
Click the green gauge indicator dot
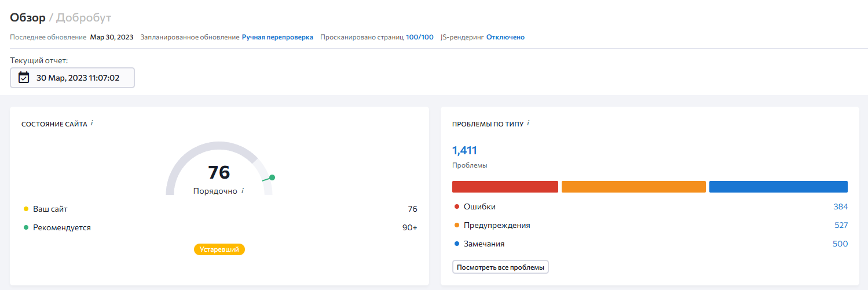click(x=272, y=177)
